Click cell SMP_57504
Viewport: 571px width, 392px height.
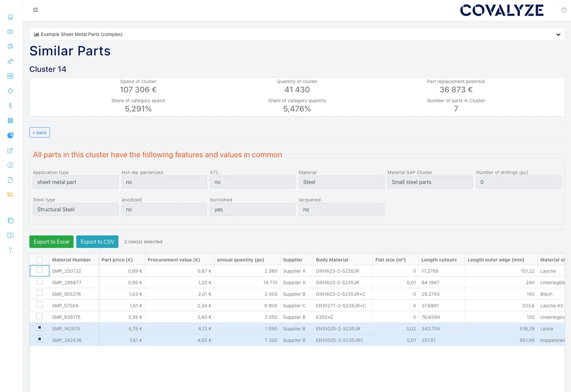point(74,306)
